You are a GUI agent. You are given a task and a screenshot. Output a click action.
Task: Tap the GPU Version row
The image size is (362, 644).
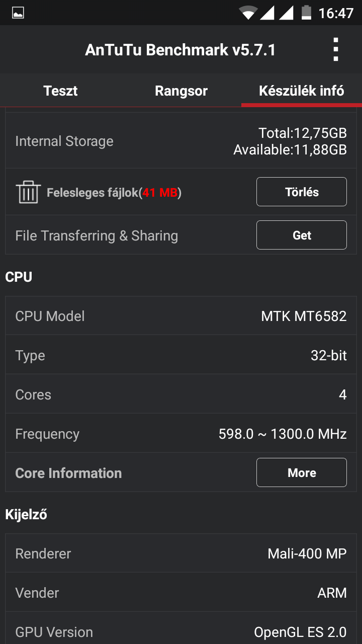pos(181,631)
